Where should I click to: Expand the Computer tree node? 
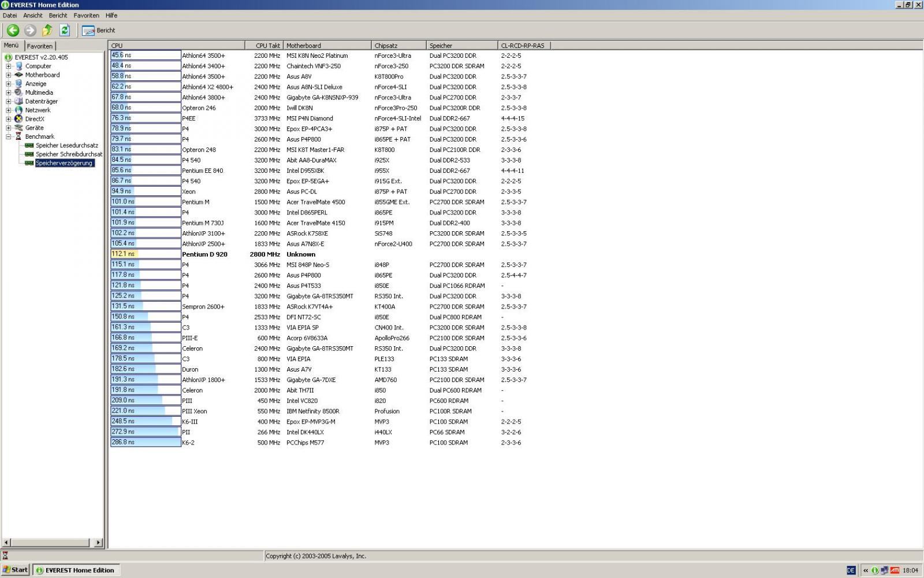(8, 66)
